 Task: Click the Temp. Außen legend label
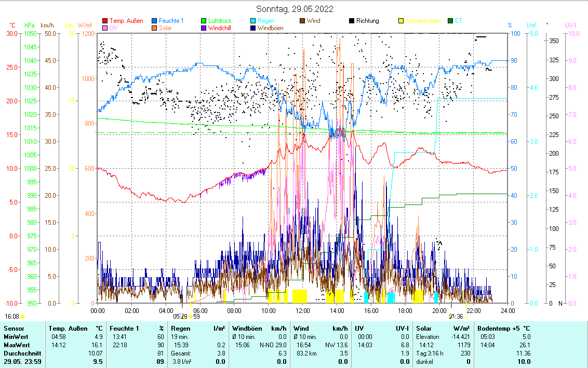[126, 21]
